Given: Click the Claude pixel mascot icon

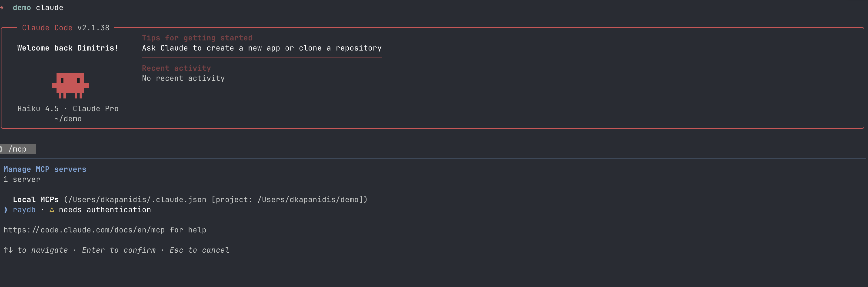Looking at the screenshot, I should [x=70, y=85].
